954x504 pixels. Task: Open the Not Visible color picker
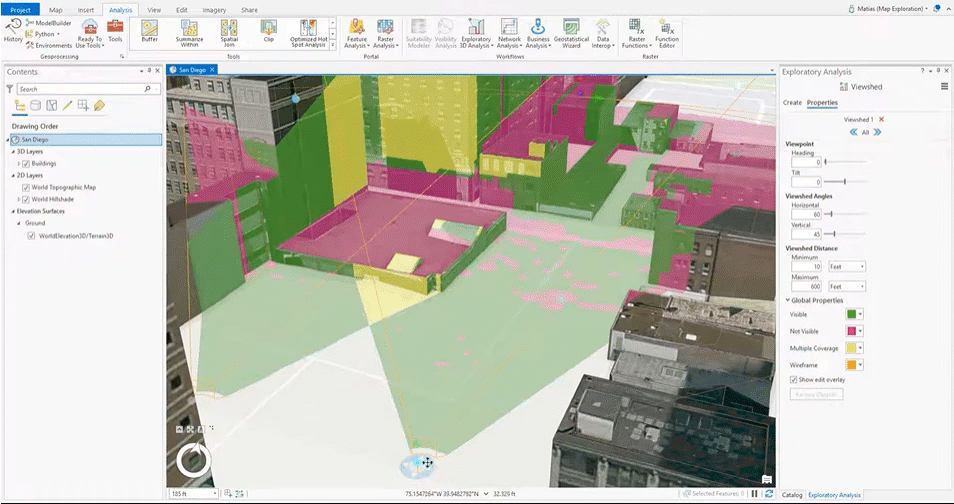(x=855, y=331)
